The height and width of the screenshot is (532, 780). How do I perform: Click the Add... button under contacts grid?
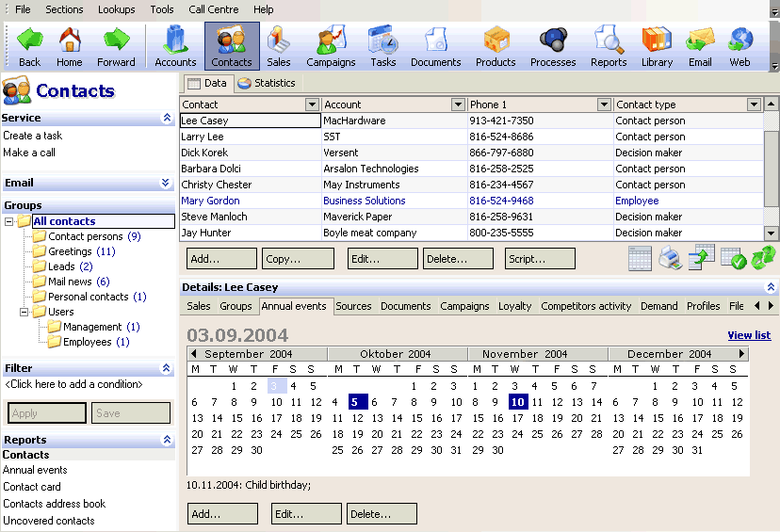pos(222,259)
